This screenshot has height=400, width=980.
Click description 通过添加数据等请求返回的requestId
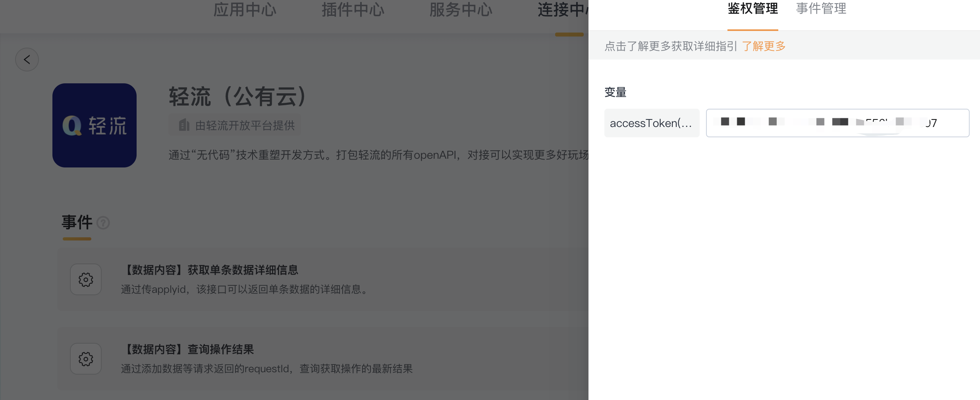click(x=267, y=369)
